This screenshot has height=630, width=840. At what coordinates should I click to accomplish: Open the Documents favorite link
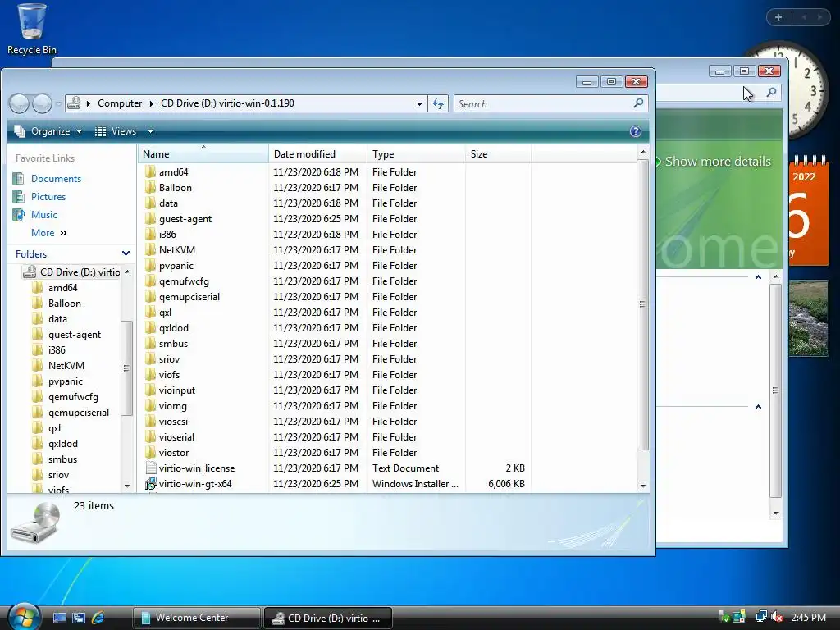tap(56, 178)
